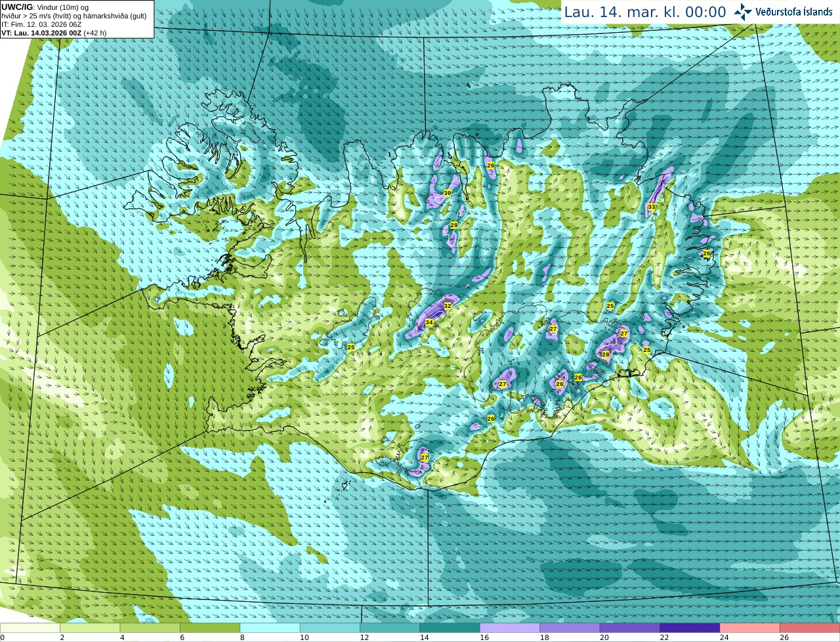Viewport: 840px width, 642px height.
Task: Click the hviður > 25 m/s description line
Action: click(74, 16)
